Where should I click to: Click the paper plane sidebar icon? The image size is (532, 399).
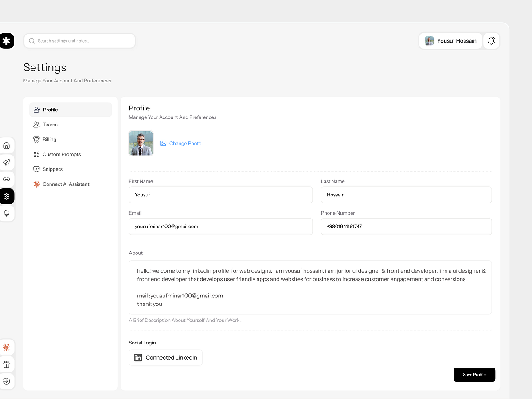click(7, 162)
